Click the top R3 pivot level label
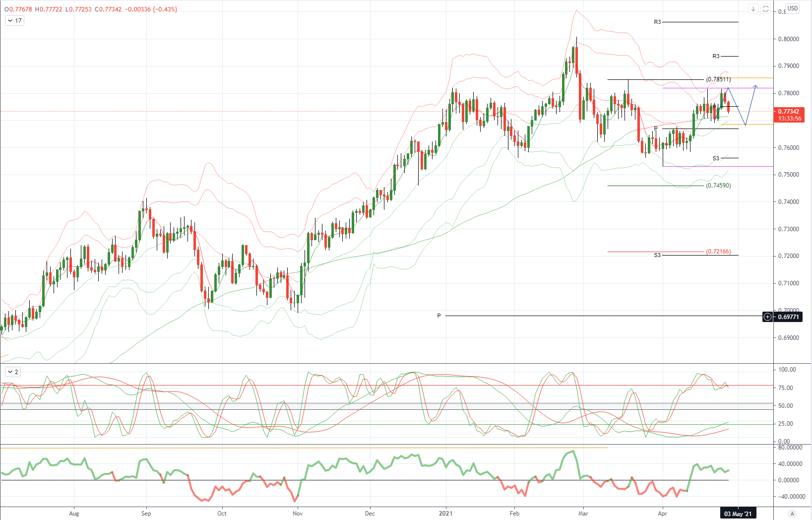 point(657,22)
